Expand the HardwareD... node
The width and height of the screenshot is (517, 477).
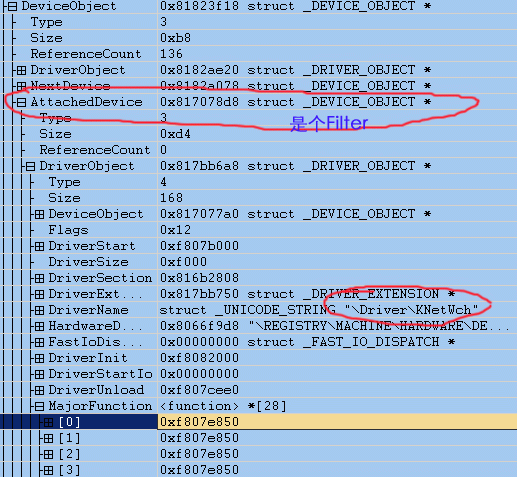click(39, 326)
